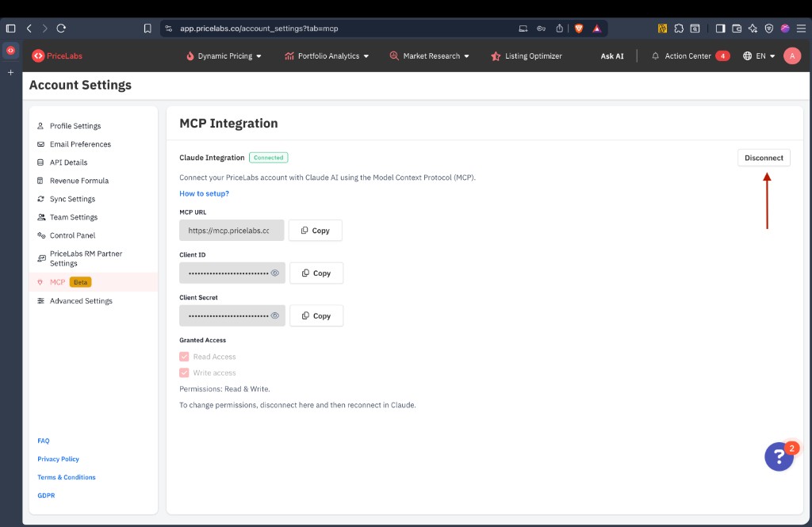Toggle the Write access checkbox
The height and width of the screenshot is (527, 812).
[x=184, y=372]
